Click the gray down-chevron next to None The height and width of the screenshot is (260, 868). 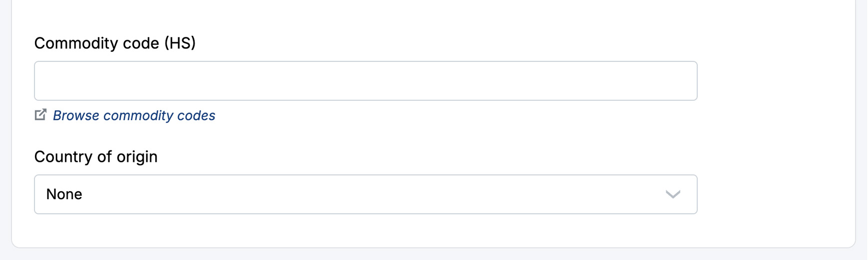tap(672, 194)
